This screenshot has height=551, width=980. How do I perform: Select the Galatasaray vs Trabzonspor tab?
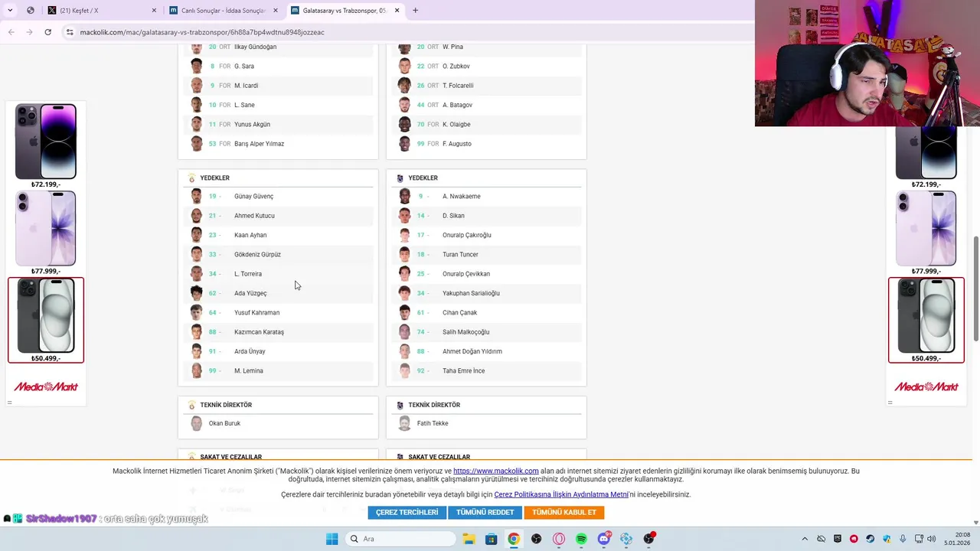click(x=346, y=11)
